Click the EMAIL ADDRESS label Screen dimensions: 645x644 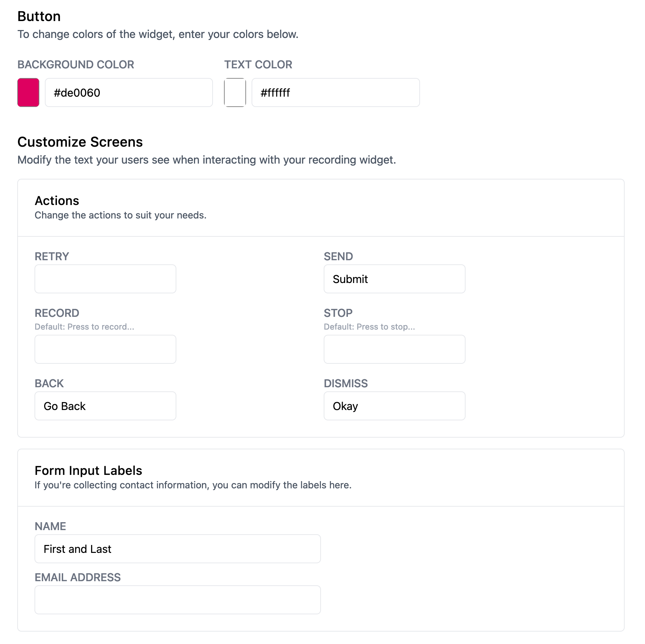click(78, 577)
